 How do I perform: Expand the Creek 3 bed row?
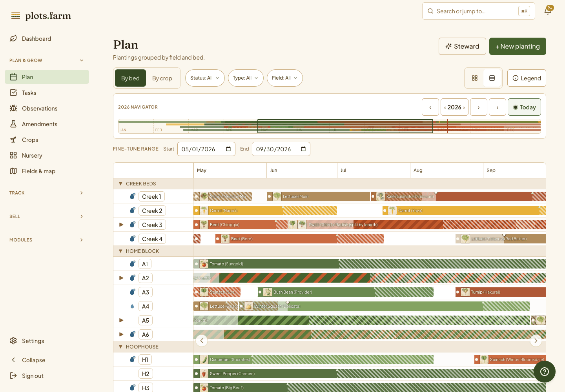tap(121, 225)
